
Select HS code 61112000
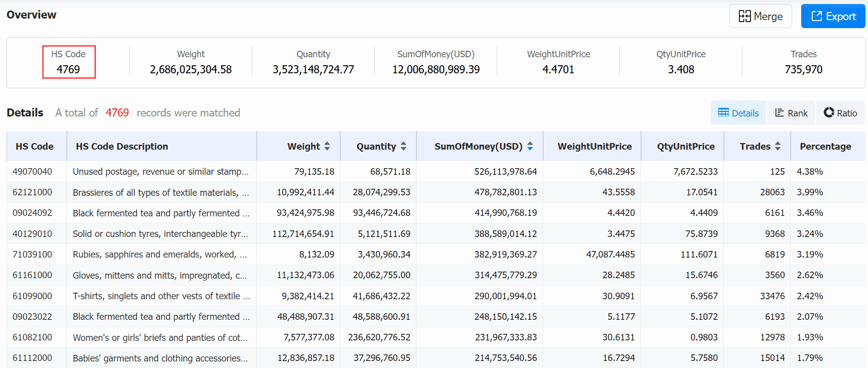pos(32,358)
